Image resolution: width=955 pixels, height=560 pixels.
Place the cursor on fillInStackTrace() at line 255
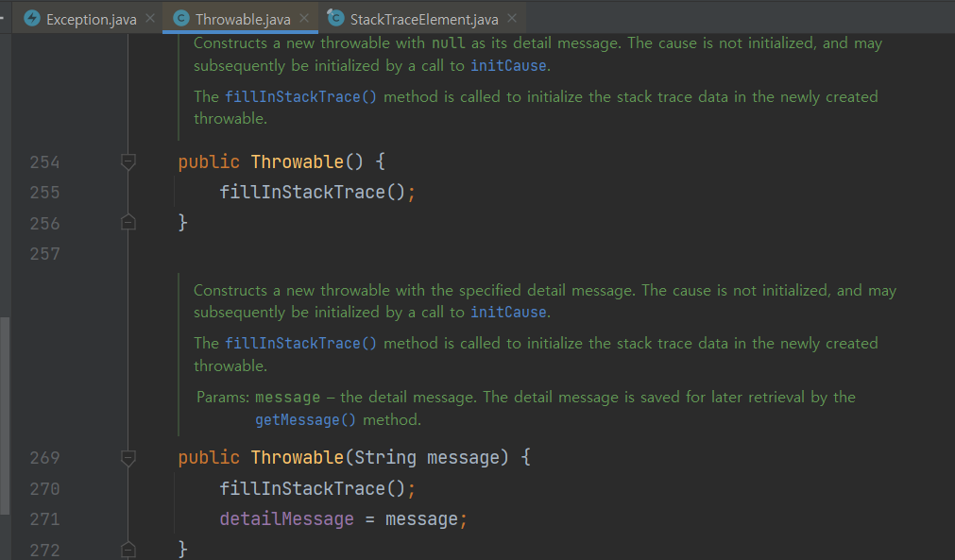click(x=313, y=193)
